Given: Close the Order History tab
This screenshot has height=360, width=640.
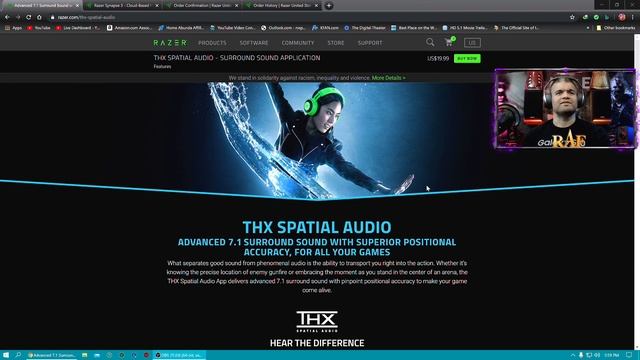Looking at the screenshot, I should click(316, 6).
